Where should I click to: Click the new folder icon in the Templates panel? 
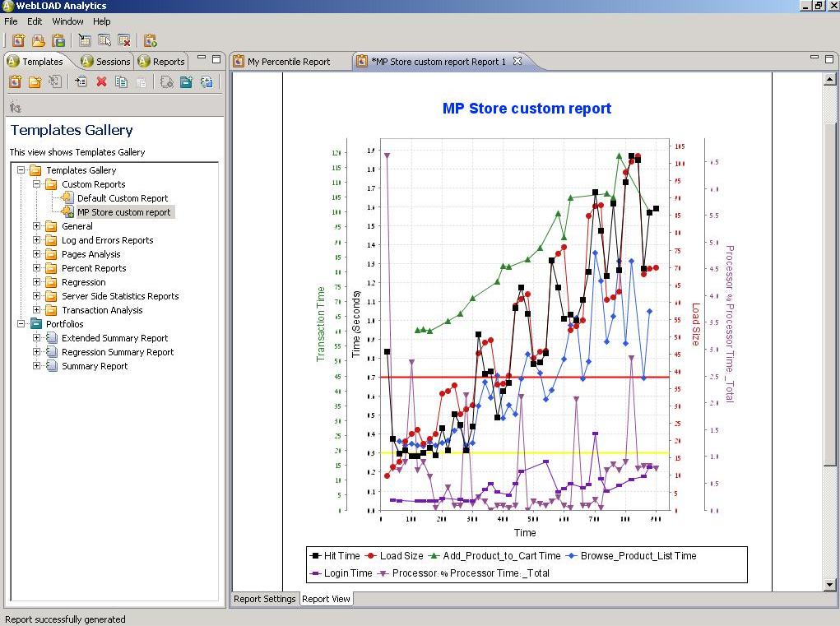(x=35, y=82)
